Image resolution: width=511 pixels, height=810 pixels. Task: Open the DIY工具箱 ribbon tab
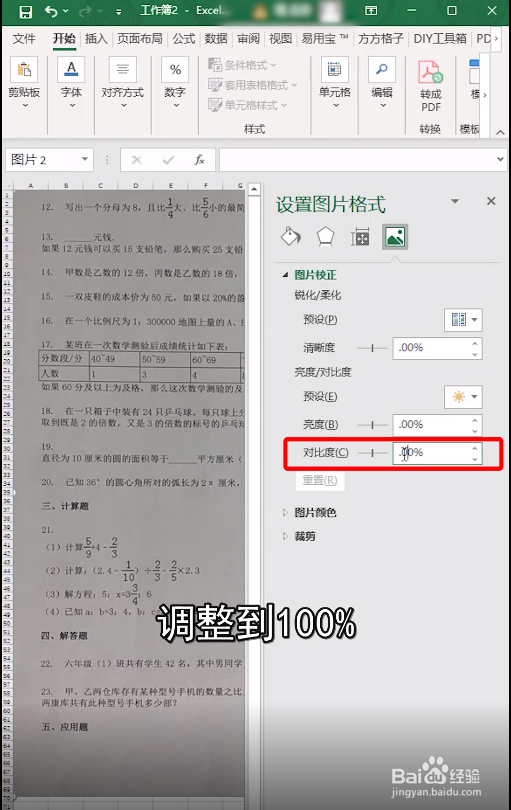point(440,39)
